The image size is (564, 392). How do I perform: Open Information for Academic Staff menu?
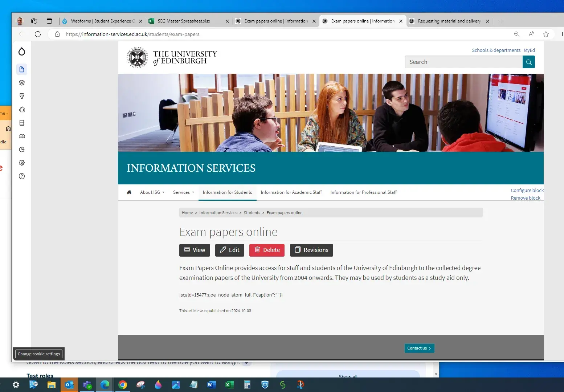(x=291, y=192)
